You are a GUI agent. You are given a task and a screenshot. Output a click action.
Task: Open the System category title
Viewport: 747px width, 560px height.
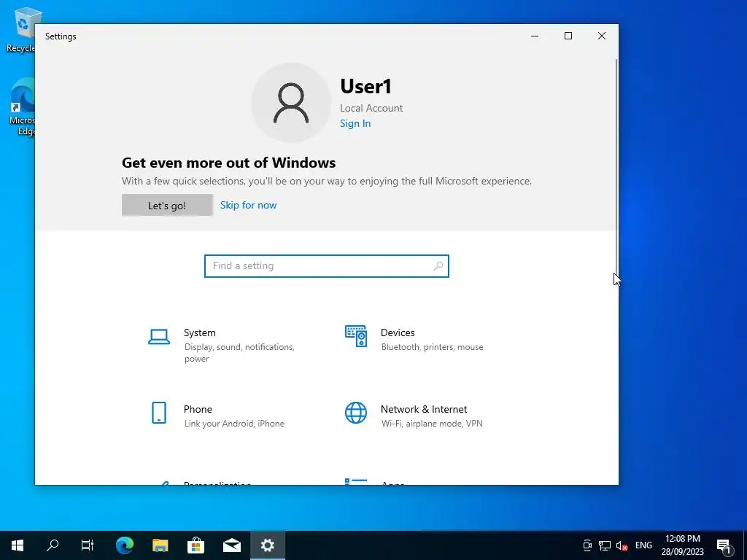pos(200,332)
